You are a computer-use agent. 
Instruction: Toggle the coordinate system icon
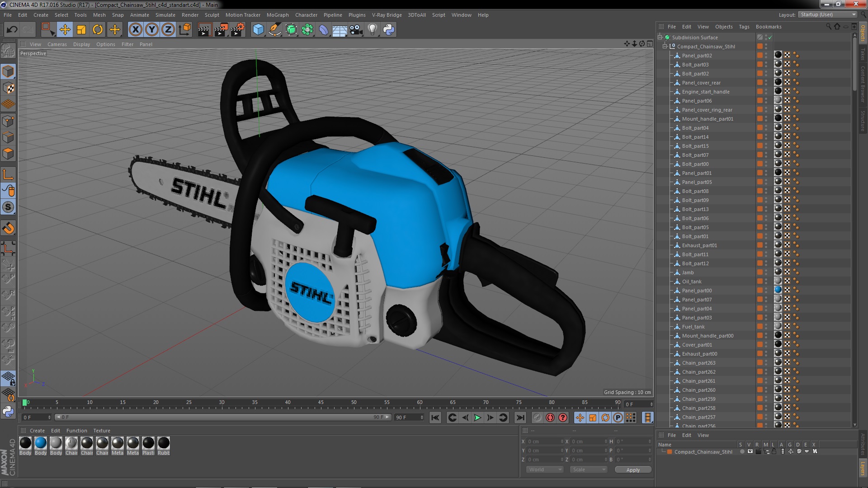pos(185,30)
